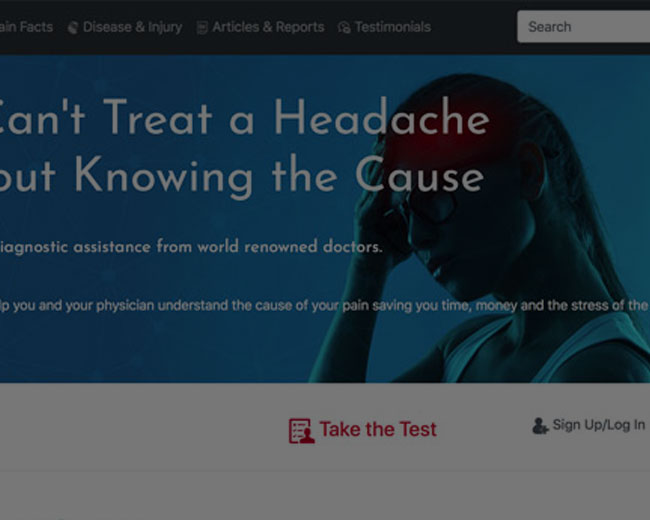The width and height of the screenshot is (650, 520).
Task: Click the Headache headline heading text
Action: point(245,147)
